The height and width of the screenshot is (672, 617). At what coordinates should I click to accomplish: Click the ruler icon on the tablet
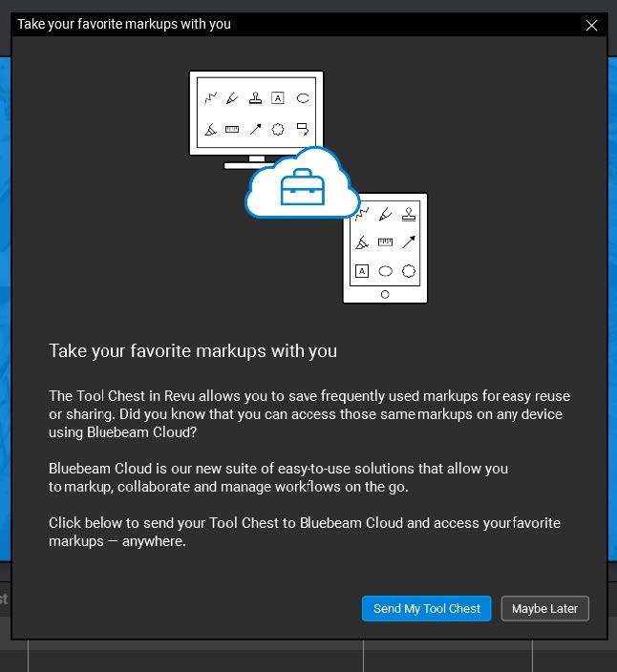(x=385, y=242)
